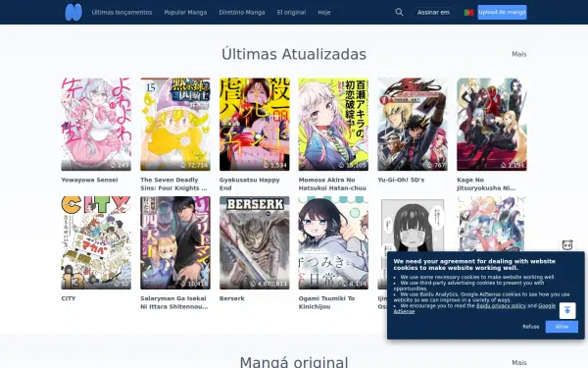The image size is (588, 368).
Task: Open El original menu item
Action: tap(291, 13)
